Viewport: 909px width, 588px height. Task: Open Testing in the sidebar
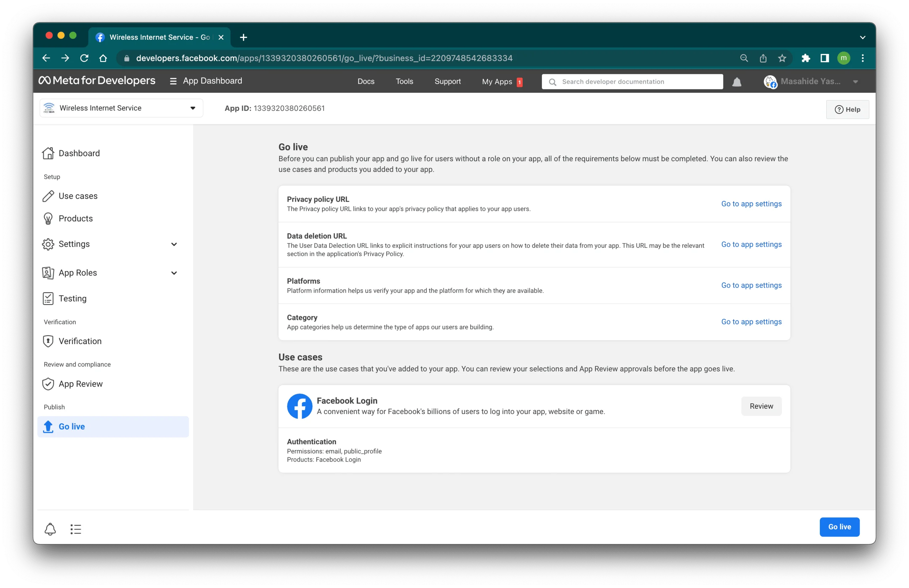(72, 298)
